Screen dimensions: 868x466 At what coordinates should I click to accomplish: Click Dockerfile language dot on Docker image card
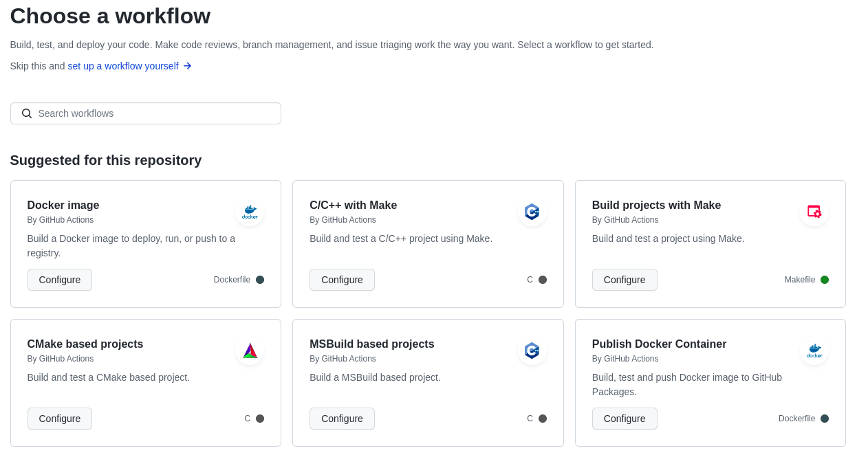click(260, 280)
